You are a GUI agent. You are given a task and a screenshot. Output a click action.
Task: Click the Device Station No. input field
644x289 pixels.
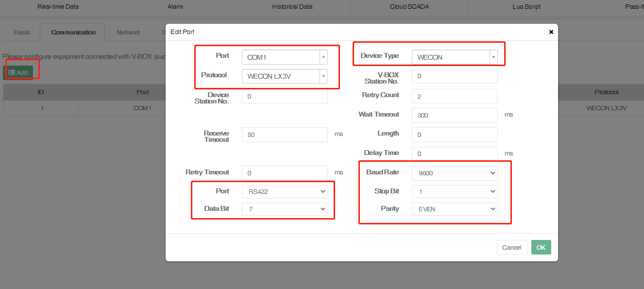[285, 96]
